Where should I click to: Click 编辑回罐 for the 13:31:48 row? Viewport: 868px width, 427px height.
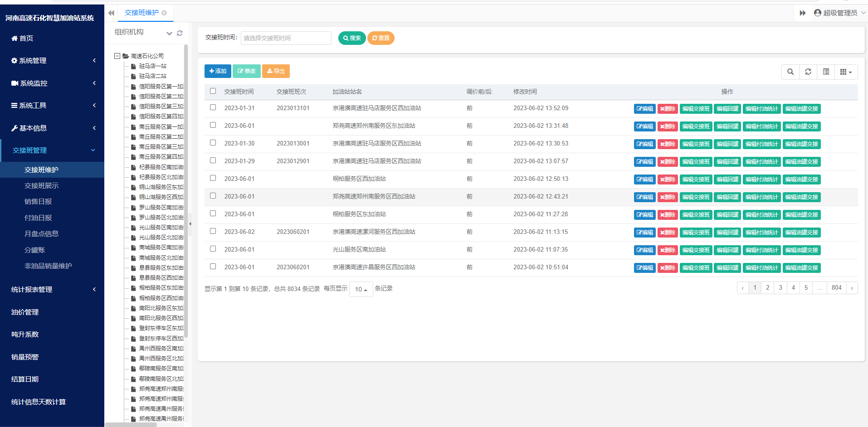click(x=727, y=126)
